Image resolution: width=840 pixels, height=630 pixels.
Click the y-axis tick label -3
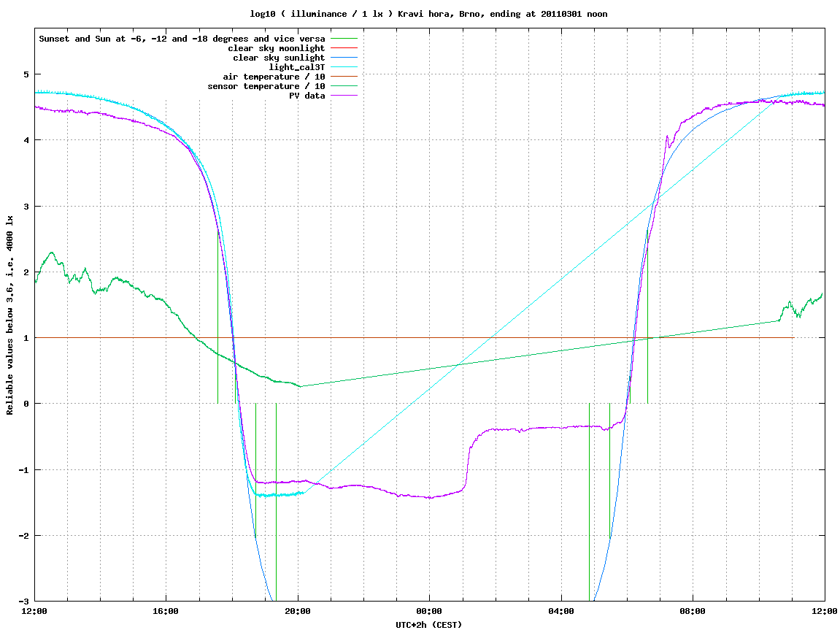point(23,602)
